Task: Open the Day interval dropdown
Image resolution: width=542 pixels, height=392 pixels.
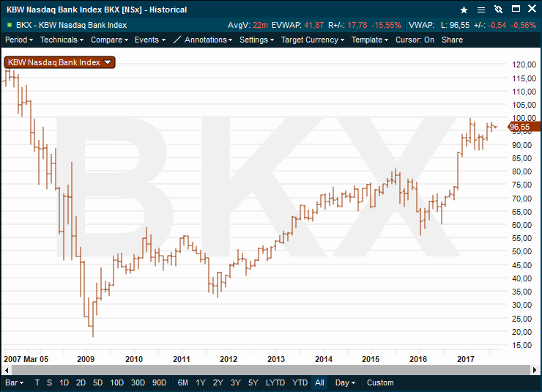Action: point(345,382)
